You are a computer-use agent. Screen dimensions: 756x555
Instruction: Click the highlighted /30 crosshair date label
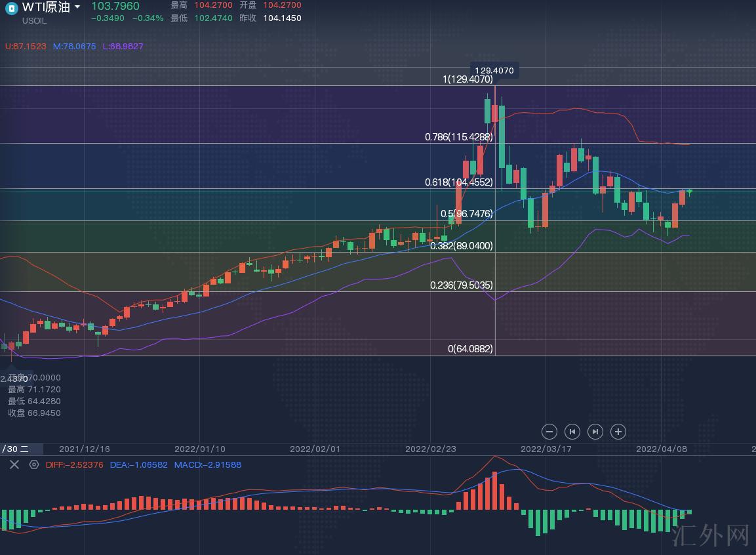tap(21, 449)
